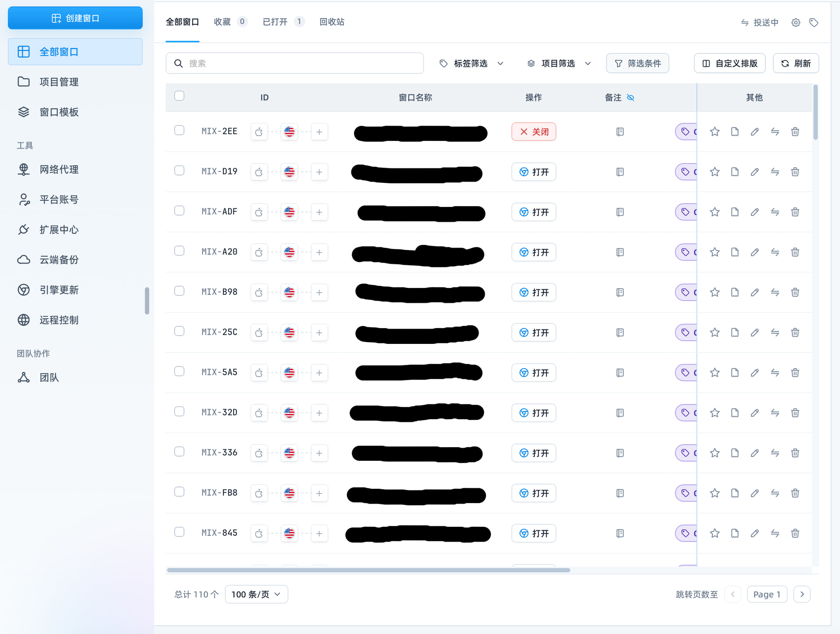Edit MIX-ADF window with pencil icon
840x634 pixels.
[755, 212]
